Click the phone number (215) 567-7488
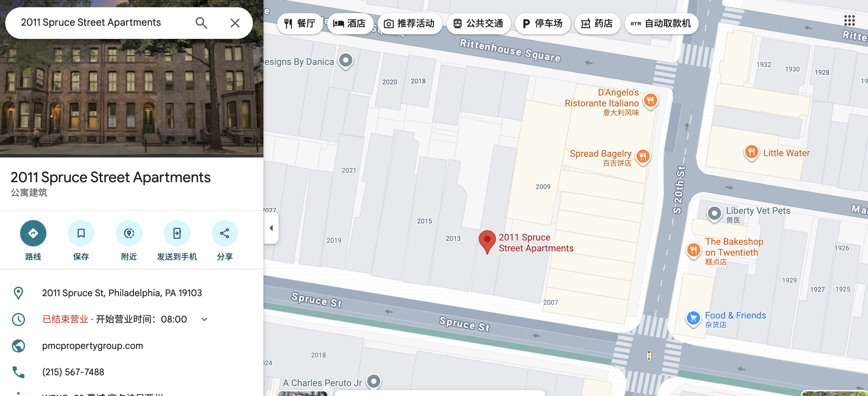The height and width of the screenshot is (396, 868). (x=73, y=372)
